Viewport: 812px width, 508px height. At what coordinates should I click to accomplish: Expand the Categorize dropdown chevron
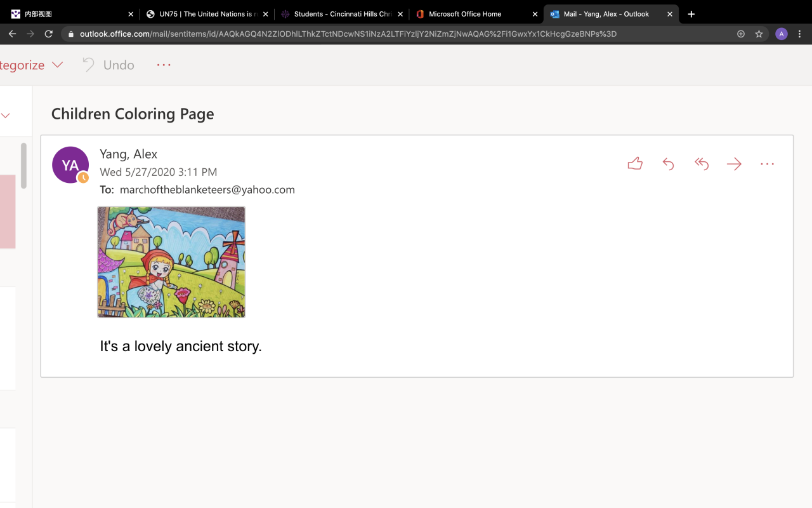click(x=57, y=65)
